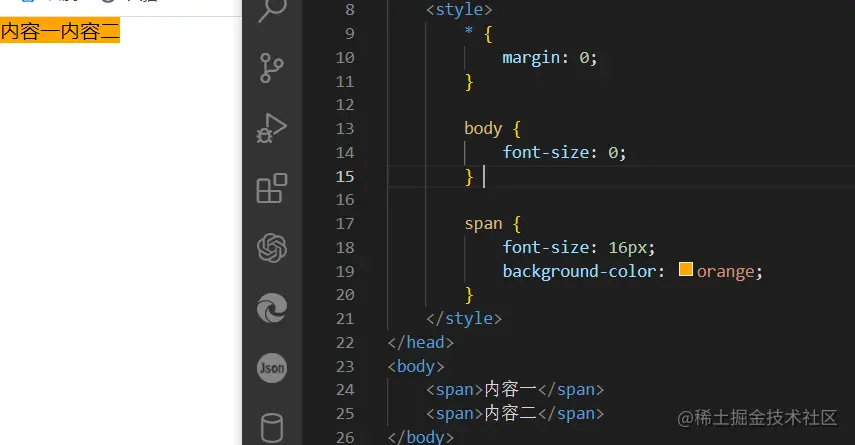This screenshot has height=445, width=855.
Task: Click the span containing 内容二 in code
Action: (x=515, y=413)
